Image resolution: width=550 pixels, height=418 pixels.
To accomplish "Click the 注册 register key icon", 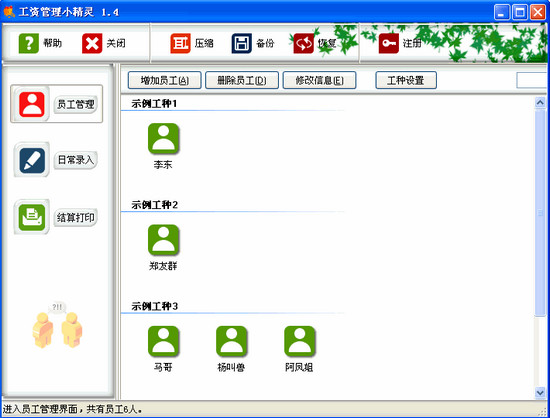I will click(389, 43).
